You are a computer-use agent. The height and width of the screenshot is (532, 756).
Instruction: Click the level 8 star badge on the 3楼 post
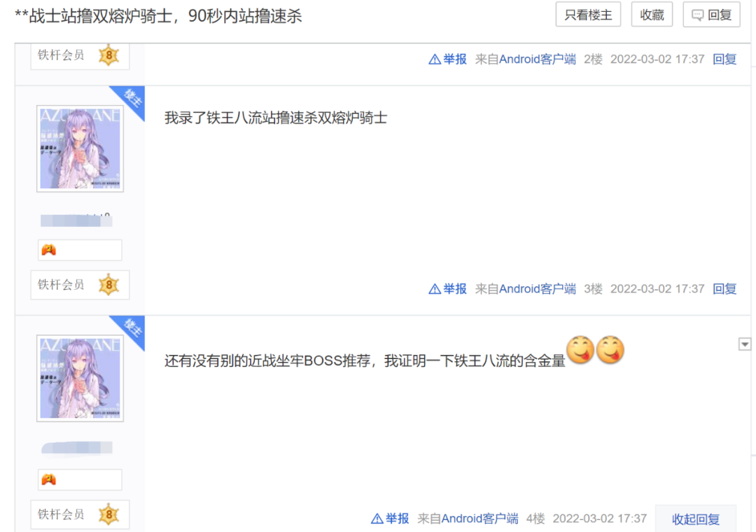click(x=109, y=285)
